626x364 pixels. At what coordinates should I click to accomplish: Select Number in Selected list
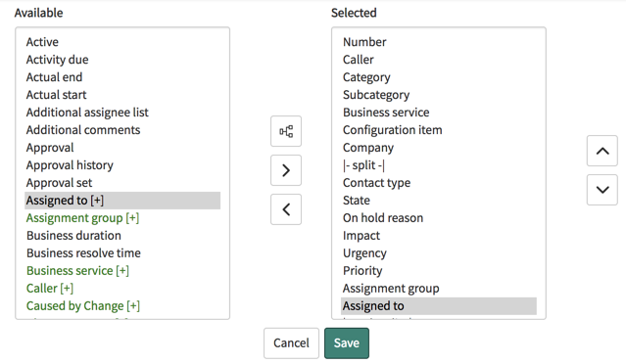point(439,42)
